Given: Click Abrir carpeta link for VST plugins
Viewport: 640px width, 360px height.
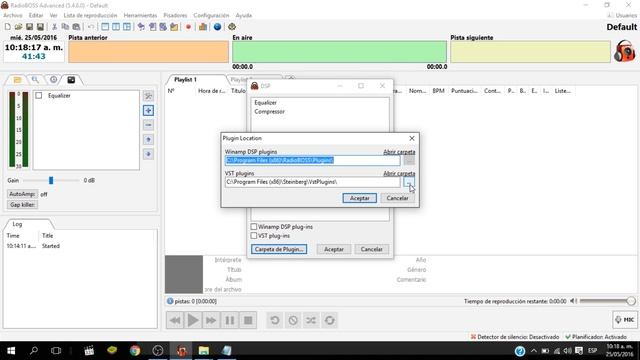Looking at the screenshot, I should (399, 173).
